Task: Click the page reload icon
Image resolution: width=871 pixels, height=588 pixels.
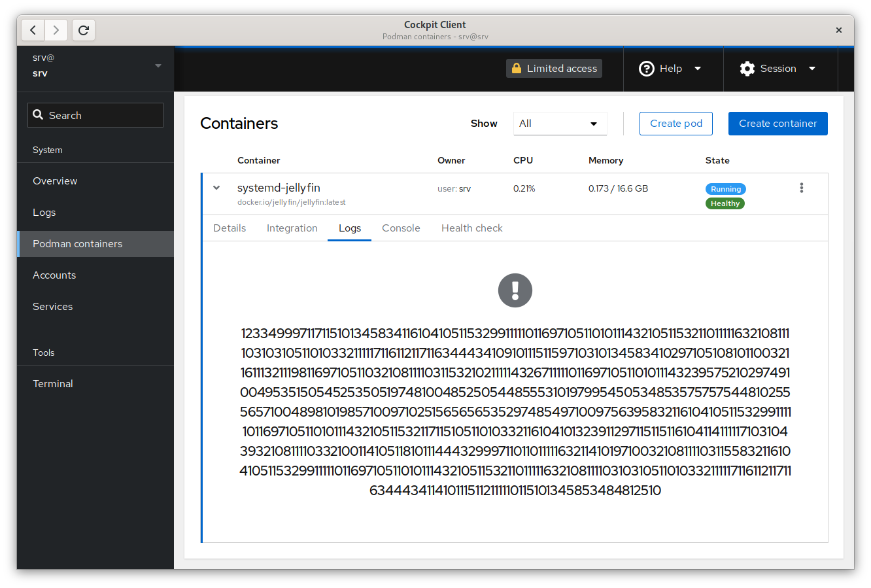Action: point(83,30)
